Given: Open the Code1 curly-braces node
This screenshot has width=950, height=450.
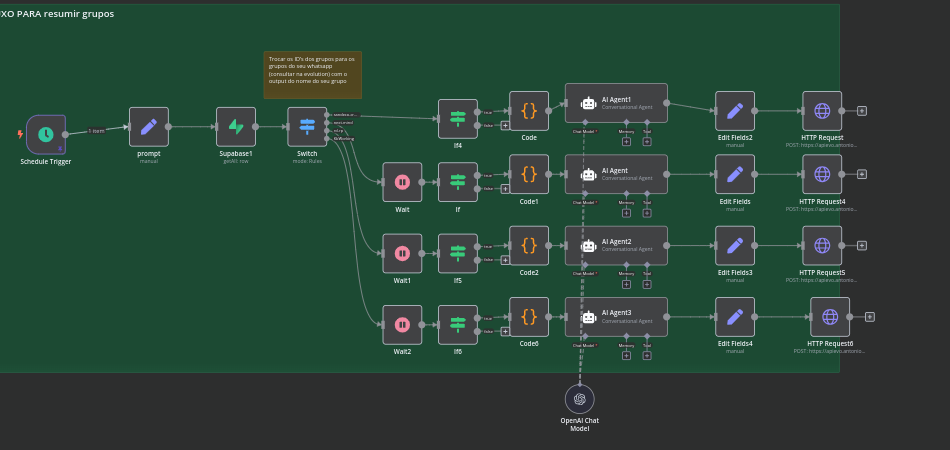Looking at the screenshot, I should coord(529,174).
